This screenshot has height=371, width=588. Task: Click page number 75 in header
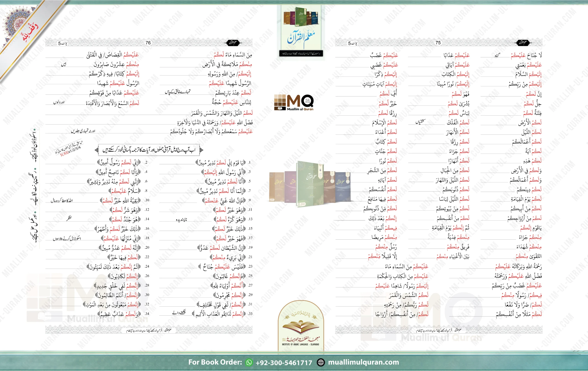point(438,42)
